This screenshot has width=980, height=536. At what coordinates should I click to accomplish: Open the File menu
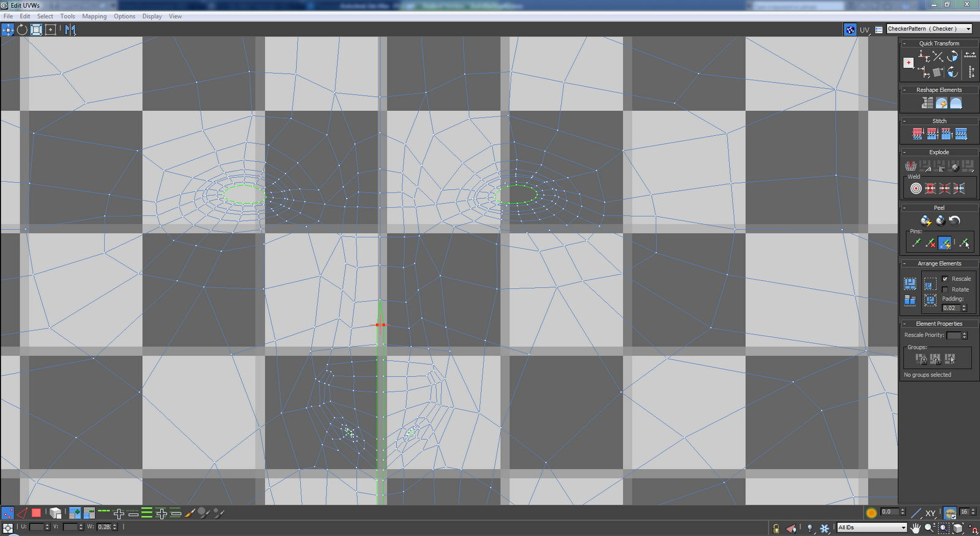[x=8, y=17]
